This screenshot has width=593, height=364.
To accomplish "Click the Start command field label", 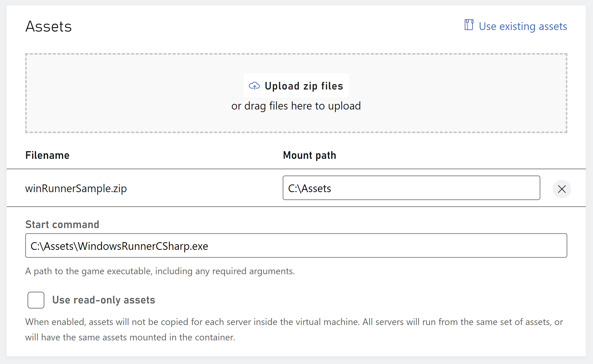I will point(62,224).
